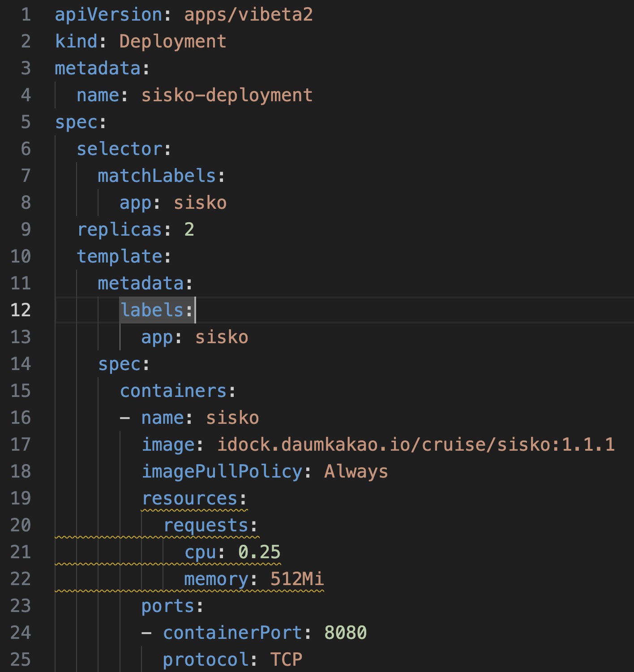Click the replicas value '2'

pyautogui.click(x=189, y=230)
